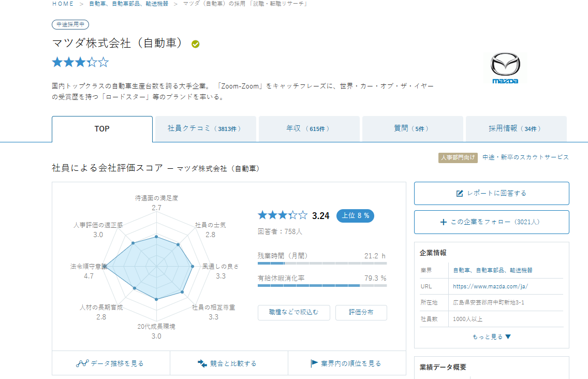Click the 法令順守意識 label on chart
This screenshot has width=588, height=379.
click(89, 267)
